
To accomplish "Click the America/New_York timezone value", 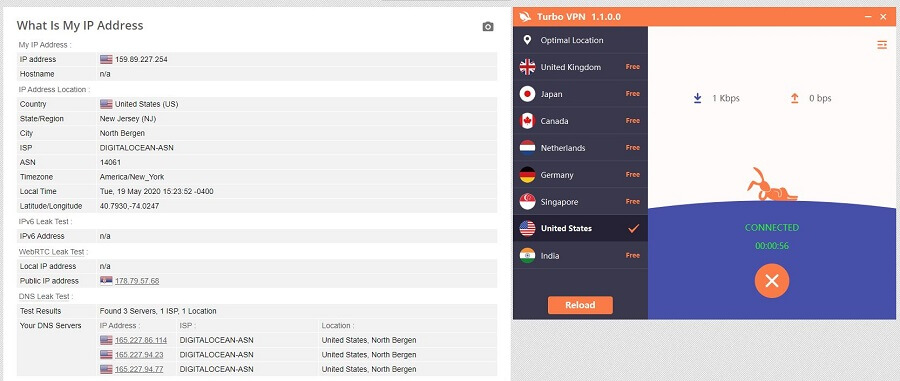I will tap(132, 177).
